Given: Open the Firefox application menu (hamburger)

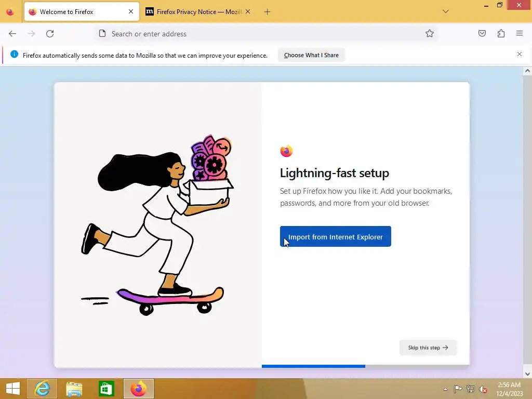Looking at the screenshot, I should (x=520, y=33).
